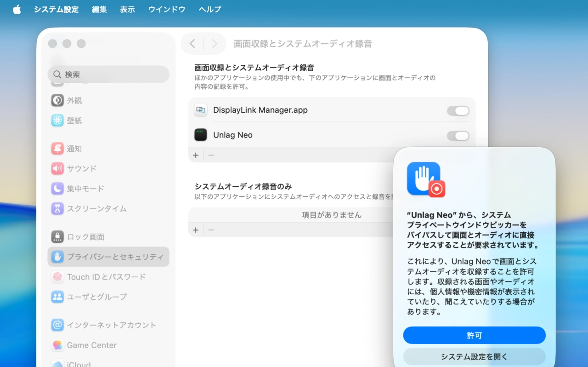Select インターネットアカウント @ icon
Screen dimensions: 588x367
tap(57, 325)
